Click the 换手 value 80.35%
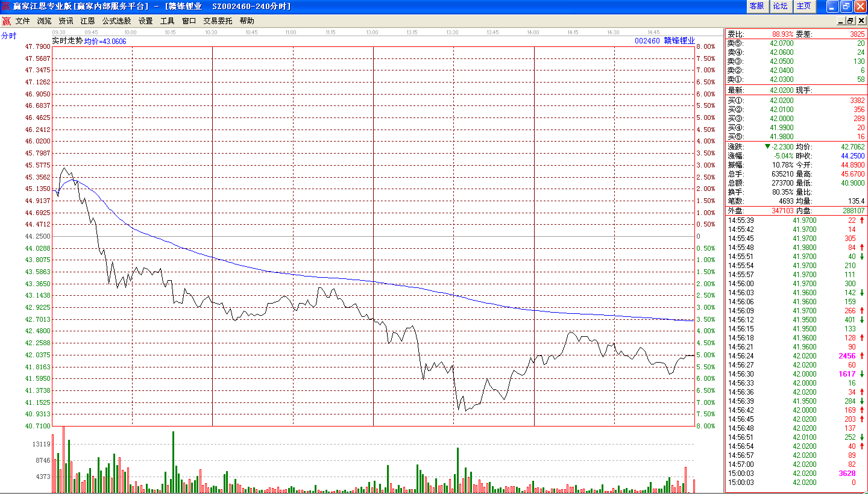 coord(784,192)
